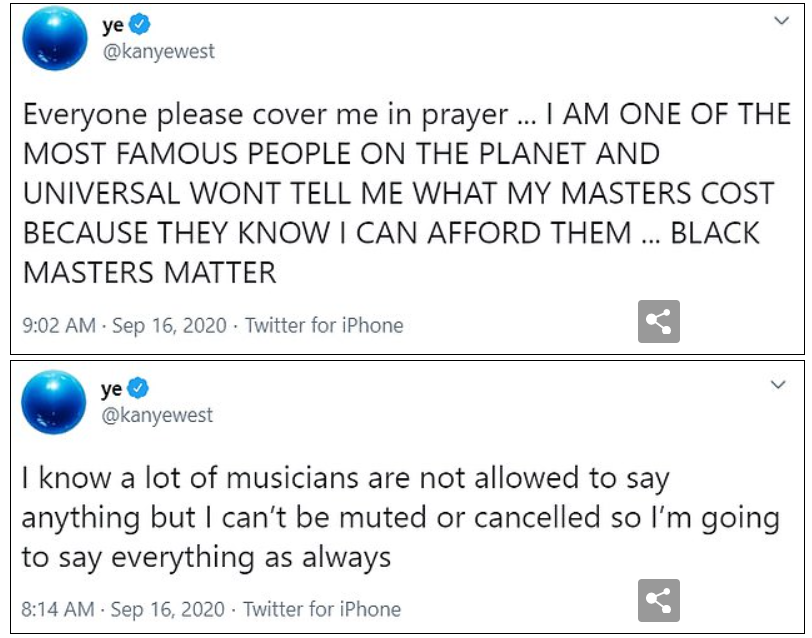Open the top tweet's blue globe avatar
812x638 pixels.
(x=55, y=39)
